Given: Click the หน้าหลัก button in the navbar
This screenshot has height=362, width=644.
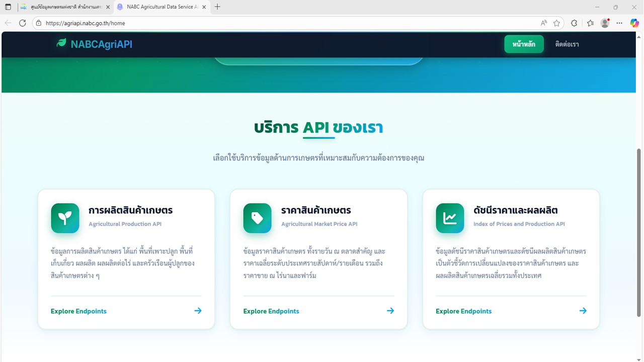Looking at the screenshot, I should (x=524, y=44).
